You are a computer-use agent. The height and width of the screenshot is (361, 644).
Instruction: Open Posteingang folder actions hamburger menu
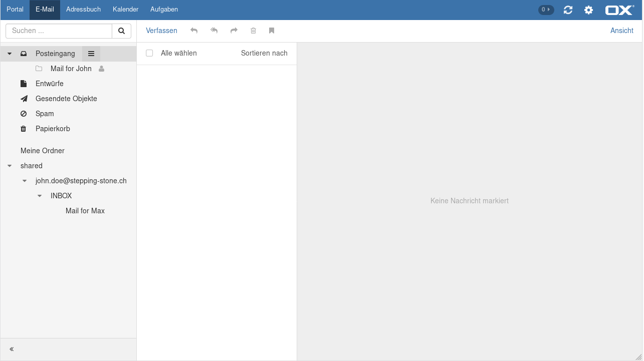pyautogui.click(x=91, y=54)
